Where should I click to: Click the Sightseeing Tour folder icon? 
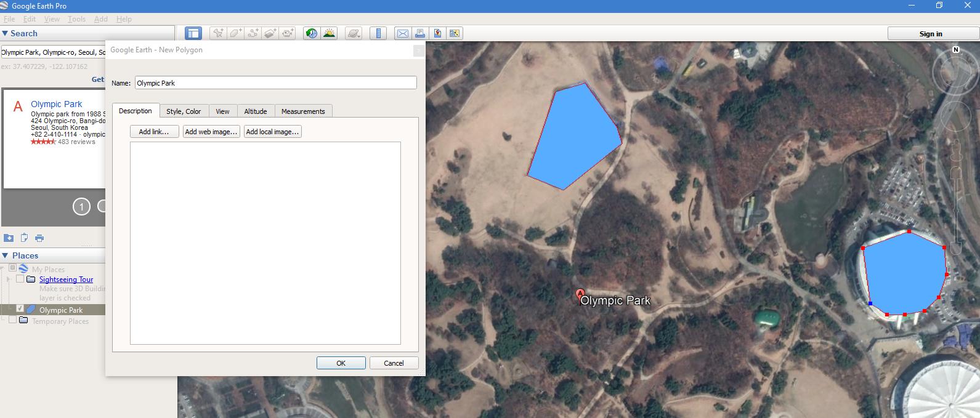tap(31, 279)
